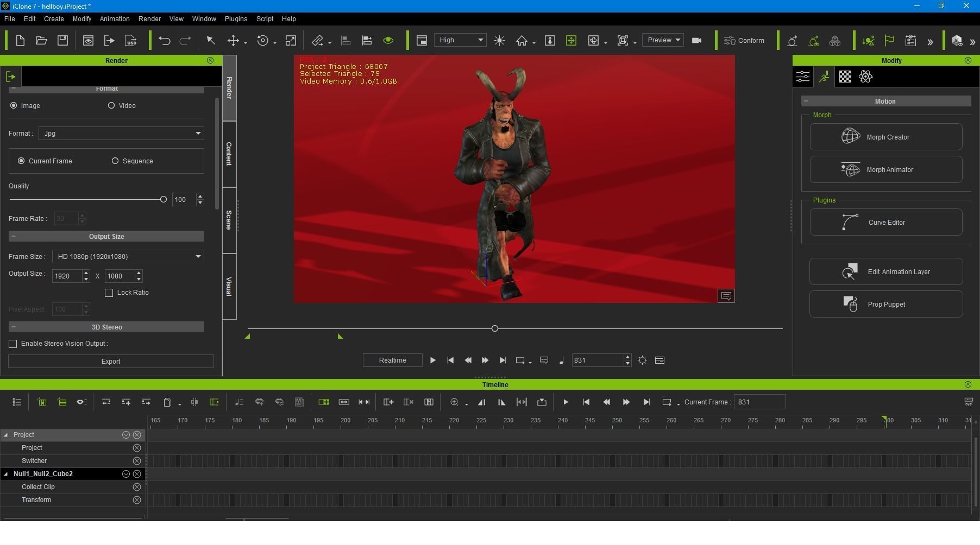Open the Frame Size dropdown
The image size is (980, 545).
128,257
